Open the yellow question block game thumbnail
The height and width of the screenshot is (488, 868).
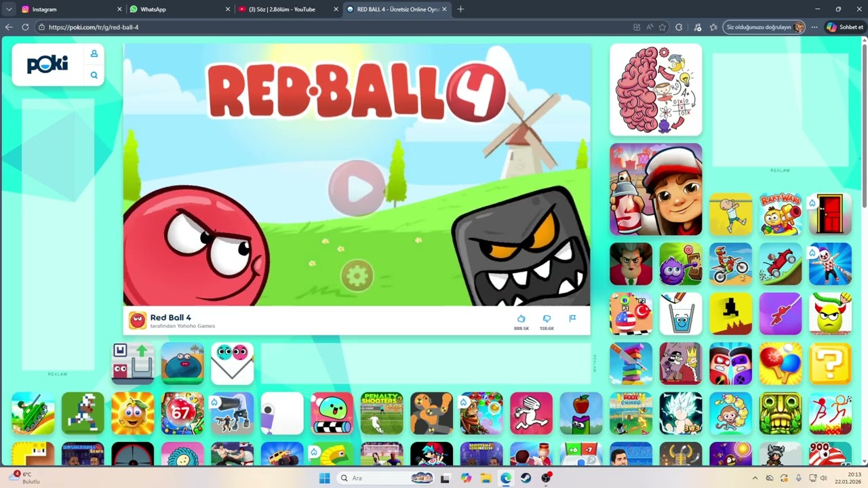[831, 363]
